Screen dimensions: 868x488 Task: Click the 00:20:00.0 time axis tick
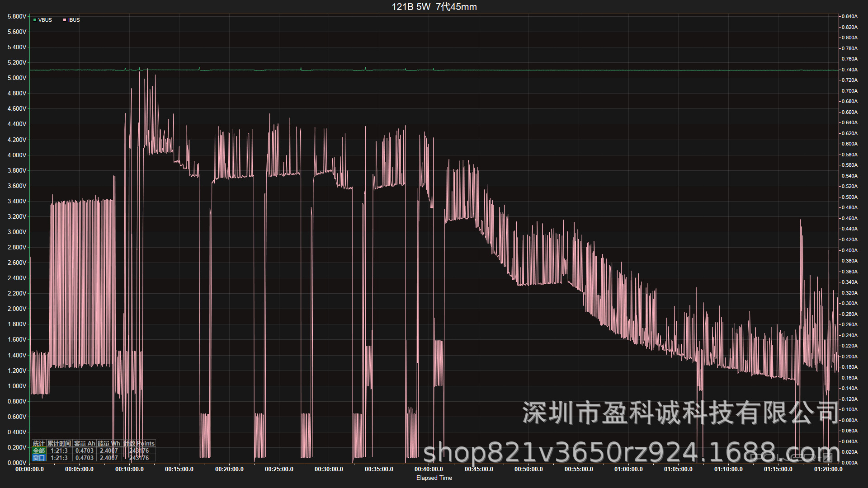(229, 469)
